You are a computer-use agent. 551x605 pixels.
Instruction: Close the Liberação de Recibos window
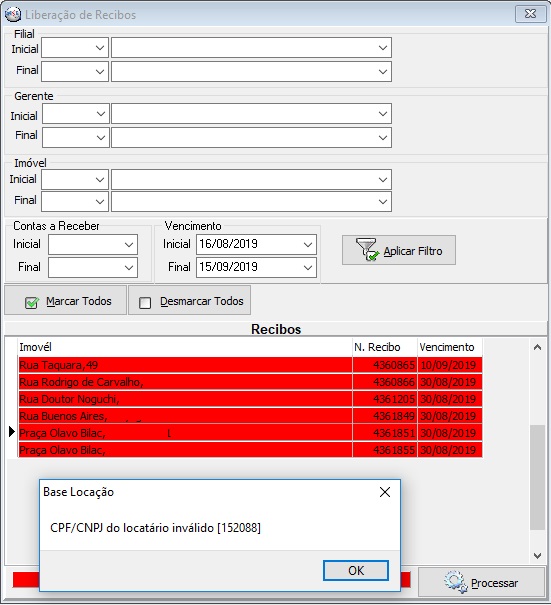[x=530, y=14]
